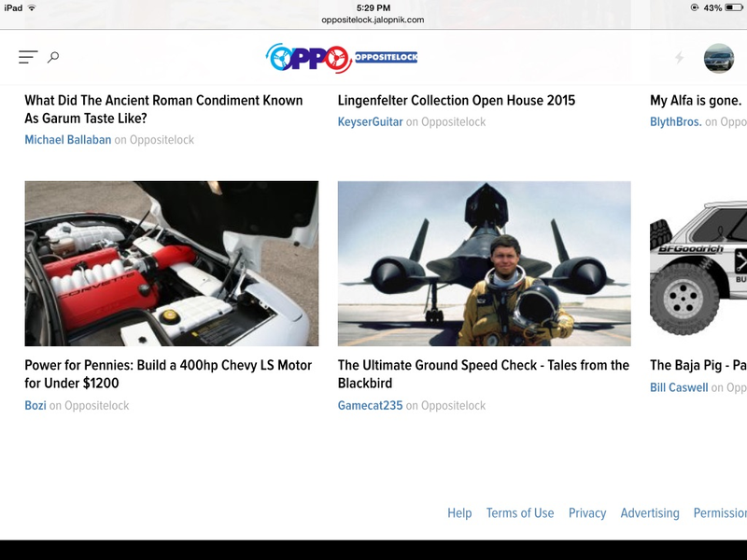The image size is (747, 560).
Task: Open the Permissions footer link
Action: coord(720,512)
